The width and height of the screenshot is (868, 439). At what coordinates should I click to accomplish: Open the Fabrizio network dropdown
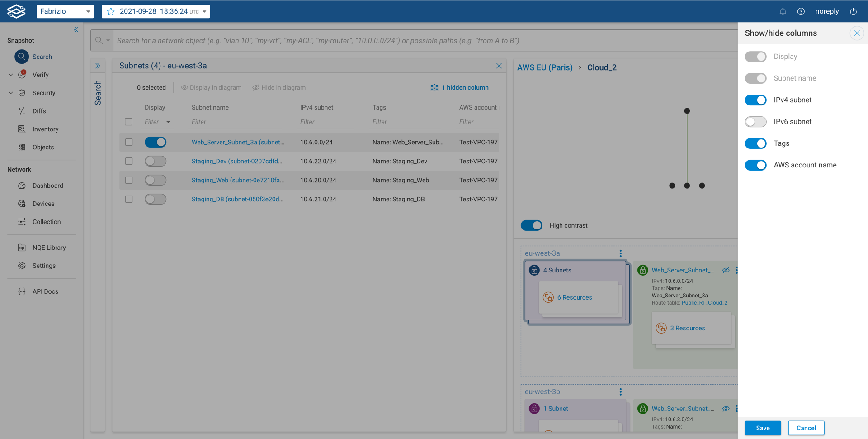(x=65, y=11)
